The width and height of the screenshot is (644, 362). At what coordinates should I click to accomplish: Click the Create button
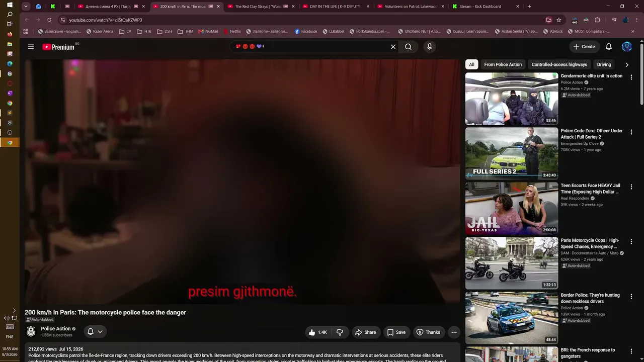coord(584,47)
